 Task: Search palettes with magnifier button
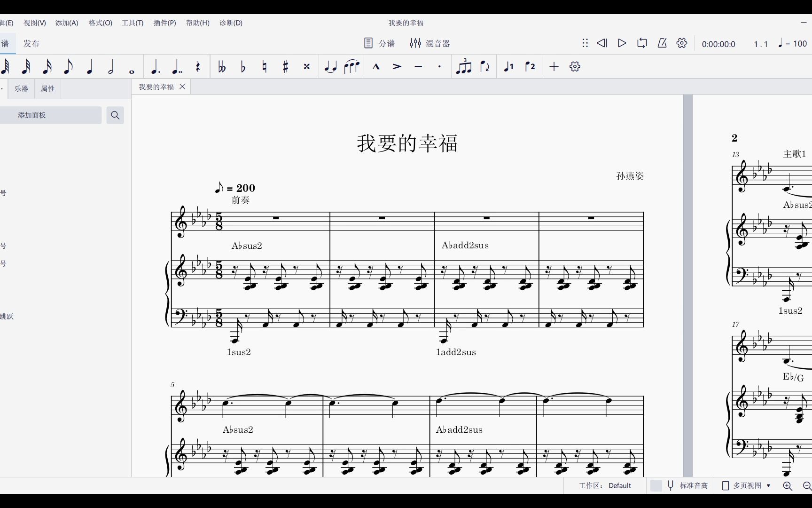[x=115, y=115]
